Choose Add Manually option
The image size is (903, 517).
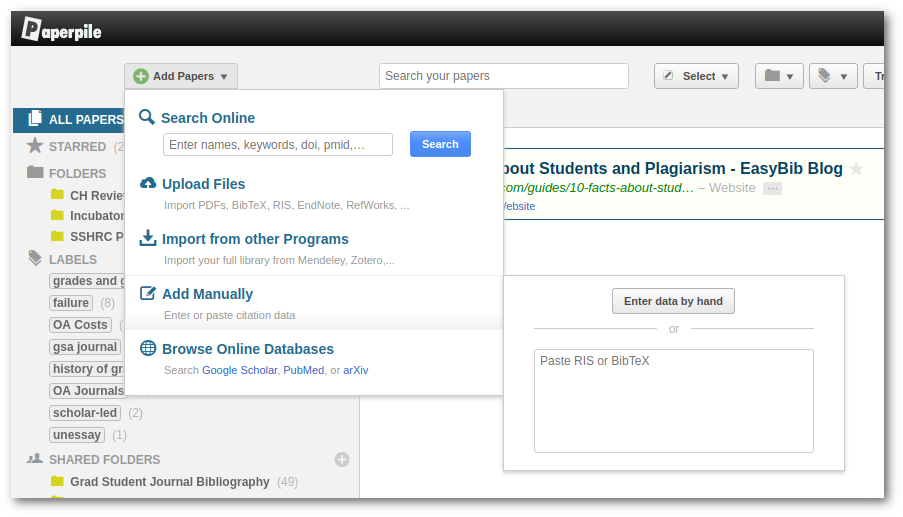(x=207, y=294)
